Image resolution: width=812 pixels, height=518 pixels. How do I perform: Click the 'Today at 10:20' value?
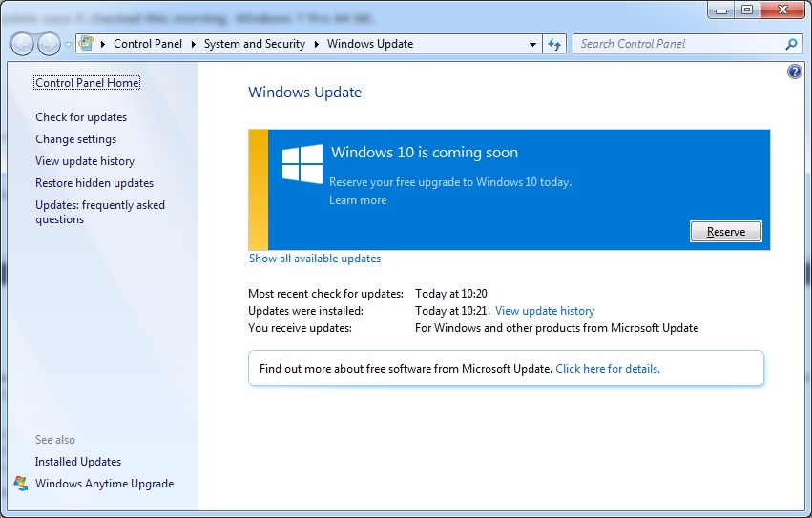pyautogui.click(x=451, y=294)
